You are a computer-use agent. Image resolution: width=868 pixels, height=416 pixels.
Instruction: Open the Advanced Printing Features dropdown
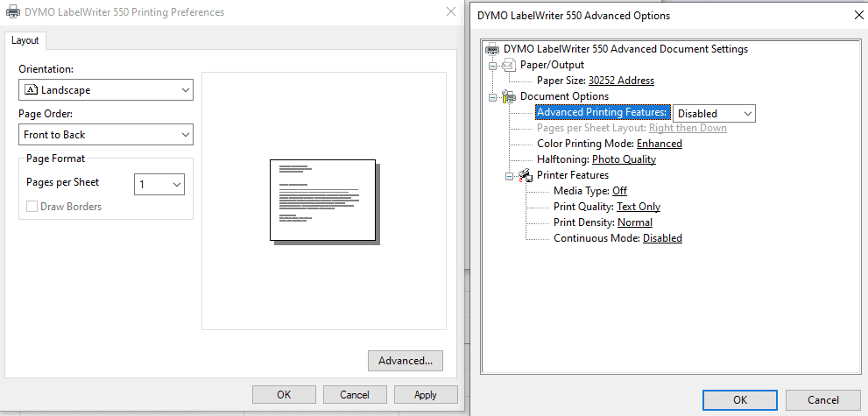(x=713, y=113)
